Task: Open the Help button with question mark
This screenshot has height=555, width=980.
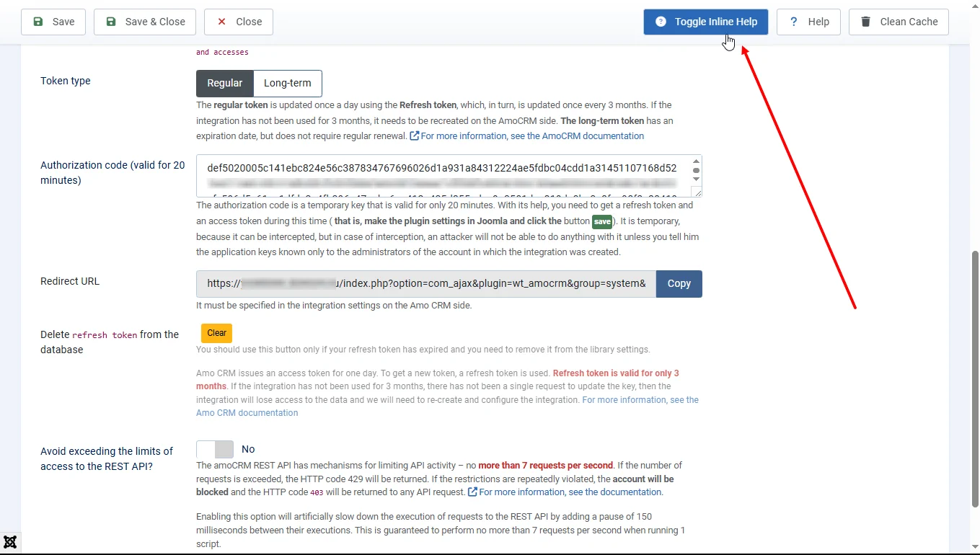Action: [808, 22]
